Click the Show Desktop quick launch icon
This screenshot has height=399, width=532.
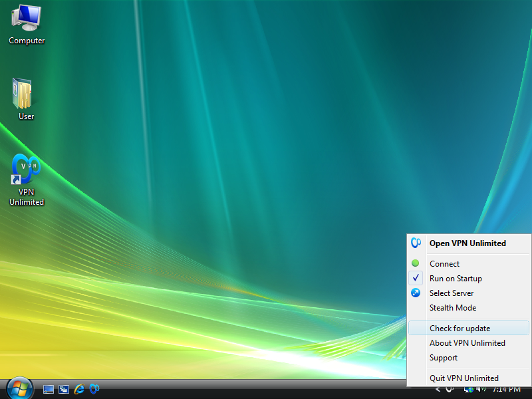[48, 389]
